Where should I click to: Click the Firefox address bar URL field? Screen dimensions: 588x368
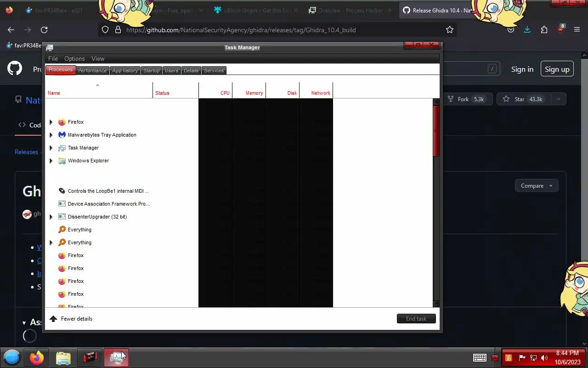(277, 30)
